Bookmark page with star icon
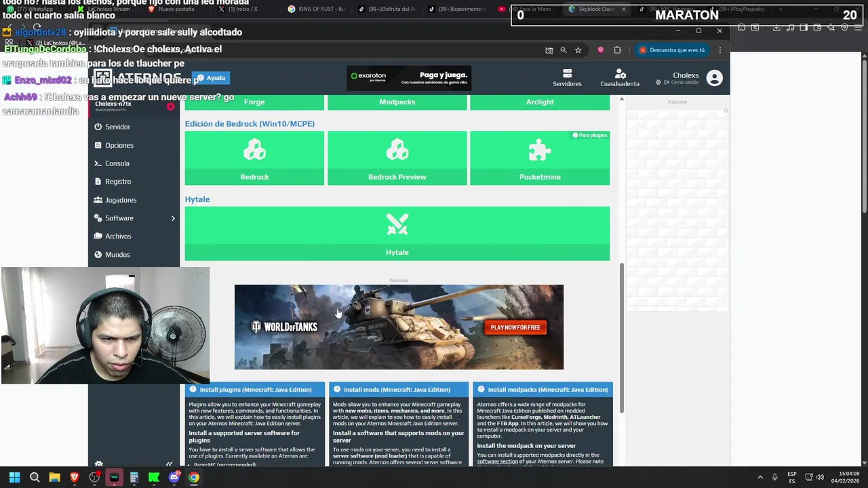The width and height of the screenshot is (868, 488). pos(578,50)
